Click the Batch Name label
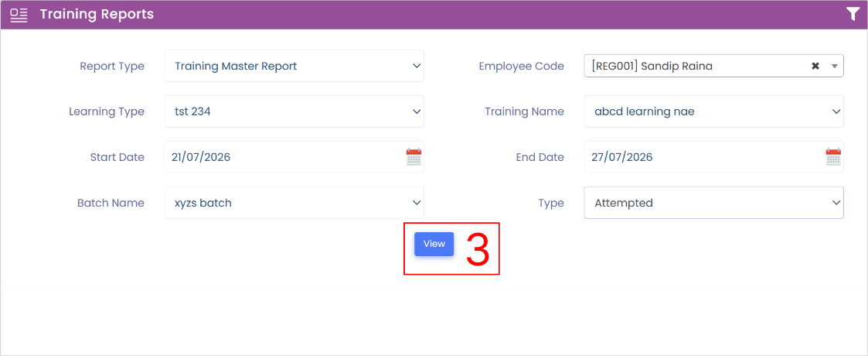 pyautogui.click(x=111, y=203)
